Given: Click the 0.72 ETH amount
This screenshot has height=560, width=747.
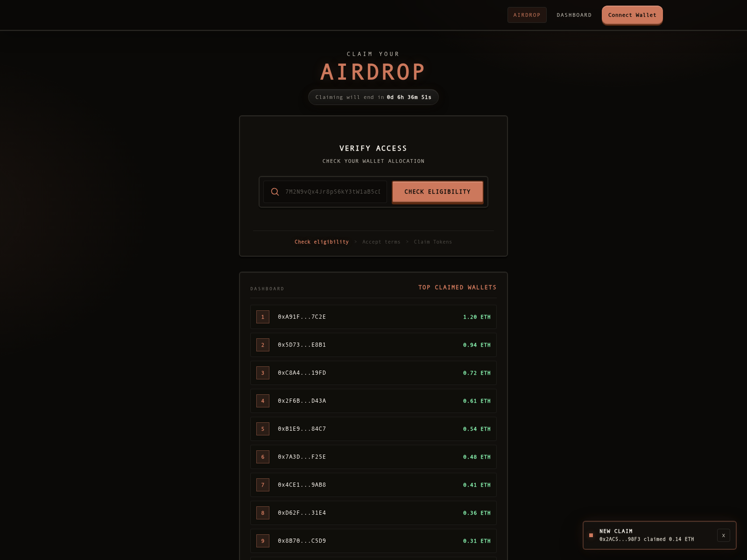Looking at the screenshot, I should click(477, 373).
